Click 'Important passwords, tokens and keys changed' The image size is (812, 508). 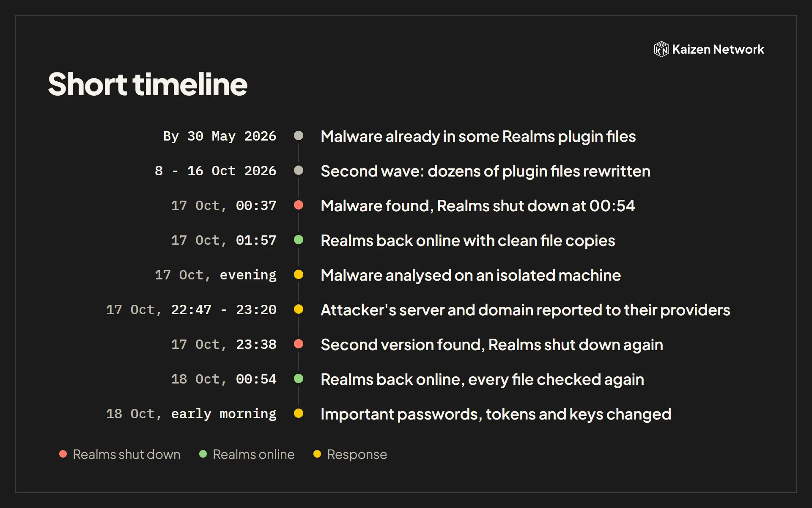[x=496, y=414]
